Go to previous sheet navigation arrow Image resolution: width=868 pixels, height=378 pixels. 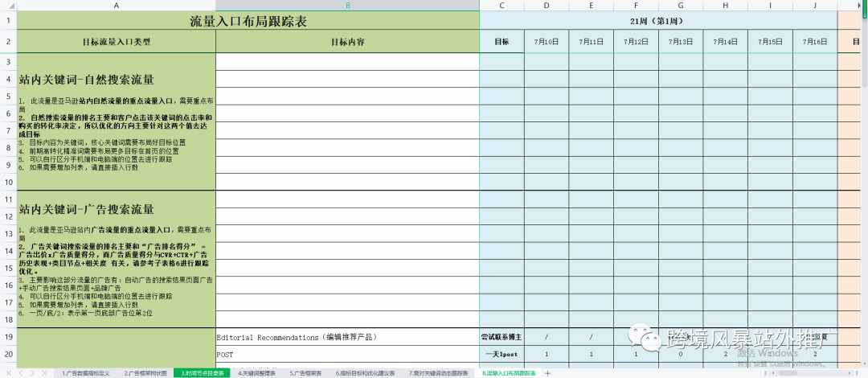tap(20, 373)
